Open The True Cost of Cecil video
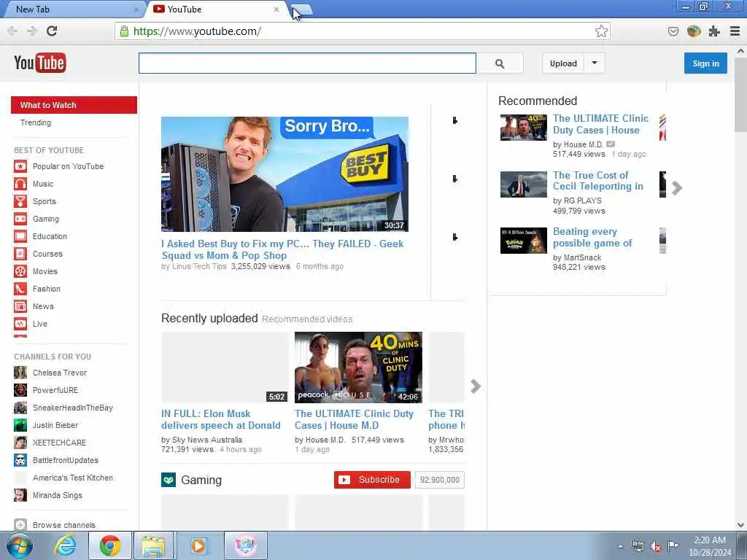Screen dimensions: 747x560 tap(598, 181)
